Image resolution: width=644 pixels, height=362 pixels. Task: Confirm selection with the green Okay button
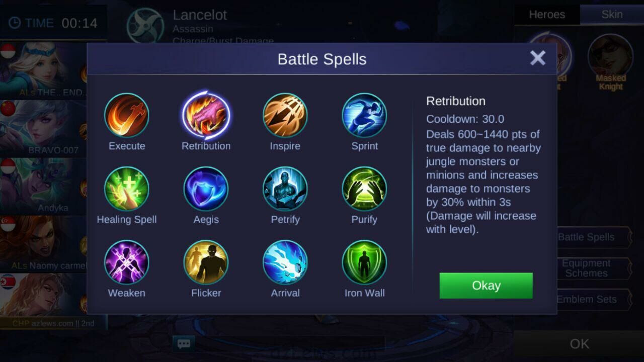(486, 286)
